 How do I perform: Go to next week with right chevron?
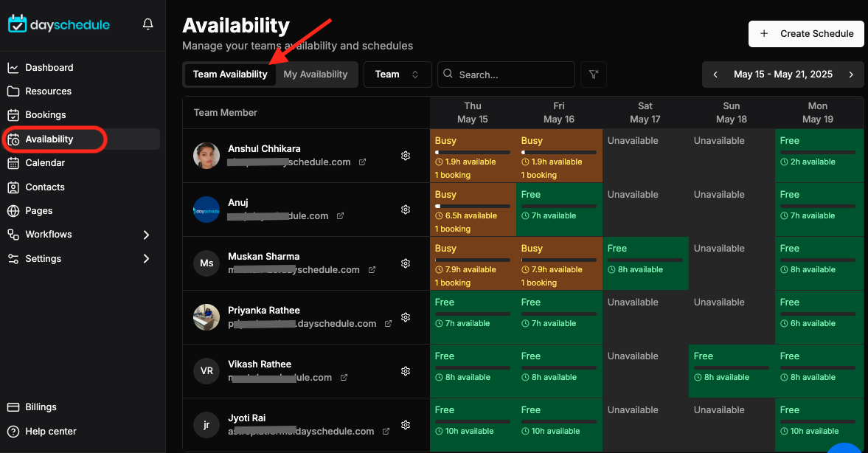(851, 75)
